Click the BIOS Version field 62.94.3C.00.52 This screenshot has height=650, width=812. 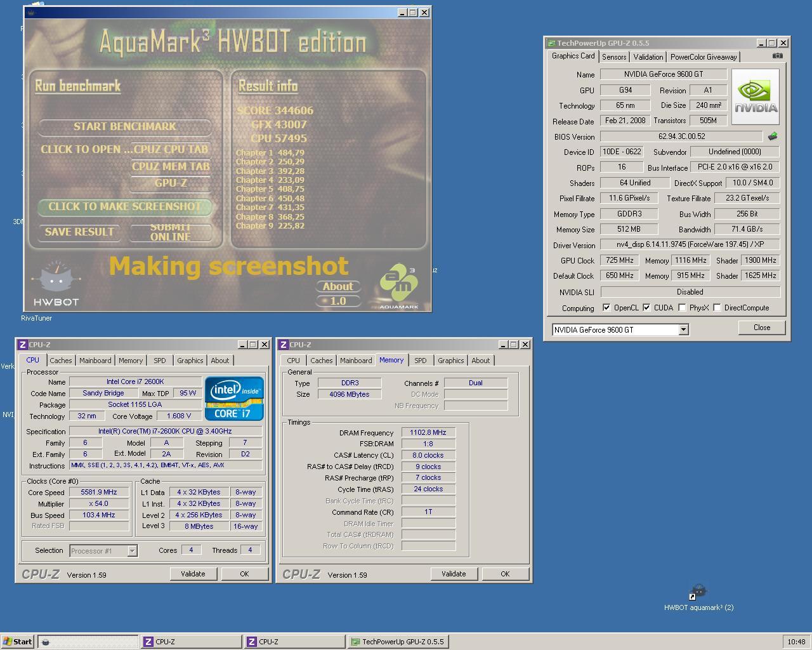pyautogui.click(x=681, y=136)
